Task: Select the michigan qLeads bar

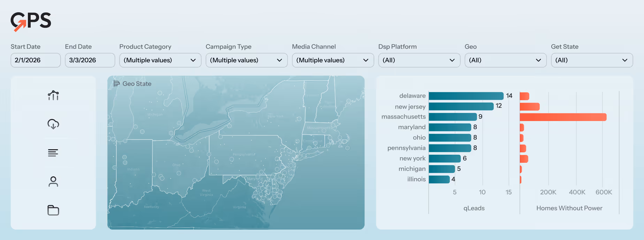Action: click(x=442, y=169)
